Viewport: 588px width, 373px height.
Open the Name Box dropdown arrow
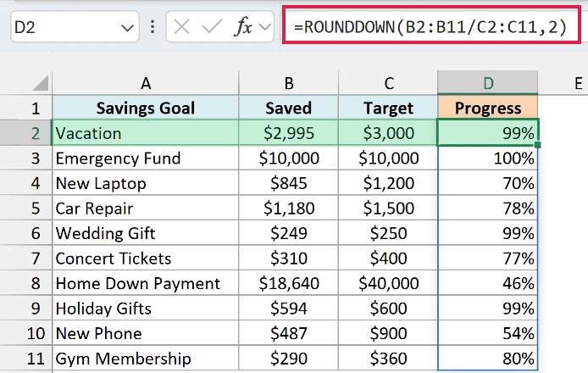[127, 28]
